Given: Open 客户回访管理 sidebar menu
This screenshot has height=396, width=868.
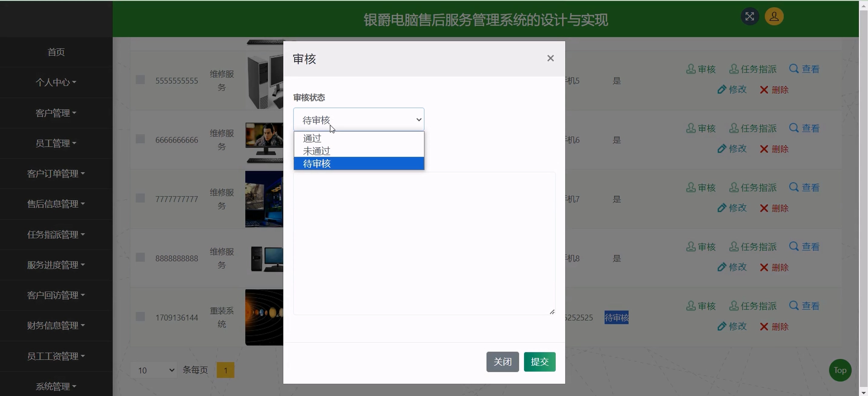Looking at the screenshot, I should 56,295.
